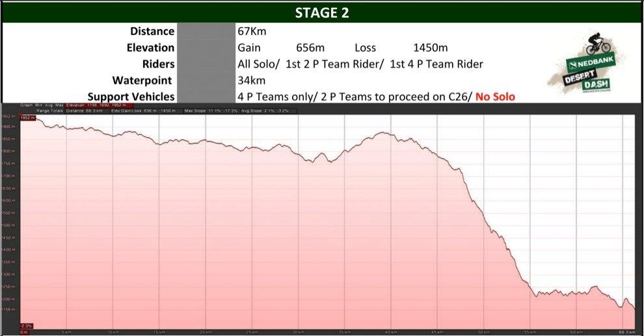Click the 67Km distance value
Screen dimensions: 644x336
coord(252,31)
